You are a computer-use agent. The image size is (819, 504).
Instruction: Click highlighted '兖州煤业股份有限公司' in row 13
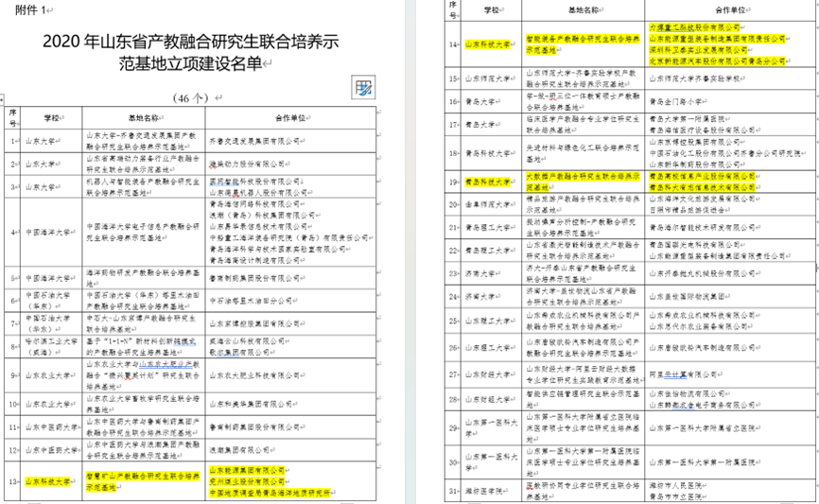coord(247,481)
